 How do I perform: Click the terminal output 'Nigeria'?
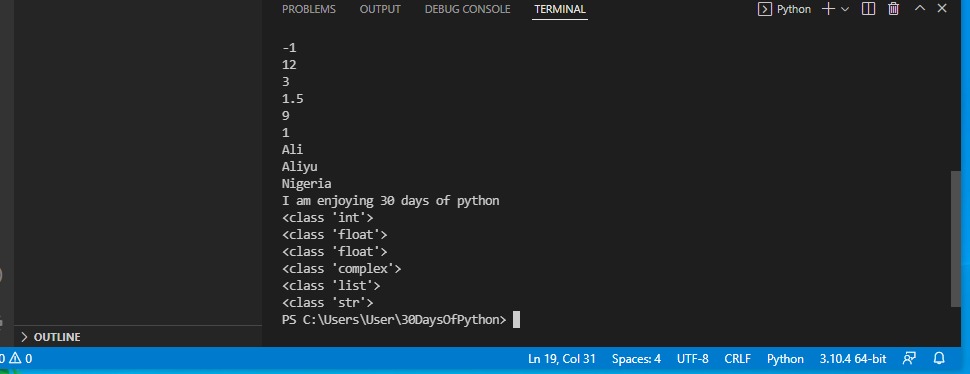click(x=306, y=184)
